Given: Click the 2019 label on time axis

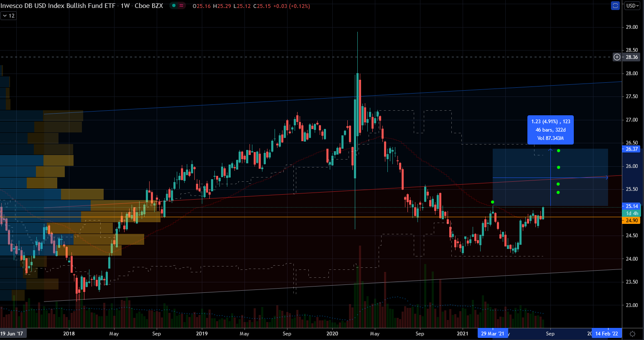Looking at the screenshot, I should tap(202, 334).
